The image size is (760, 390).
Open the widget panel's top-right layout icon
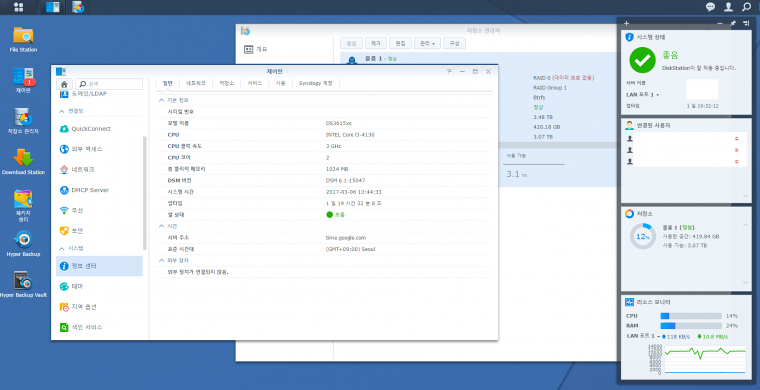(x=745, y=23)
